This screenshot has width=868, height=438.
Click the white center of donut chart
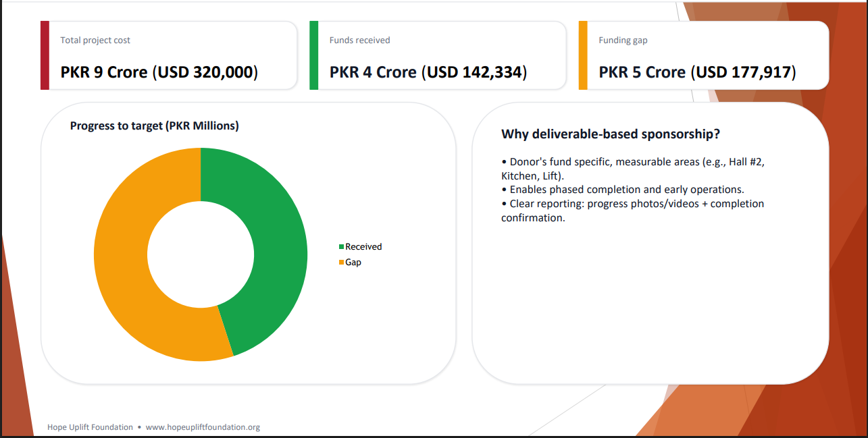click(201, 254)
